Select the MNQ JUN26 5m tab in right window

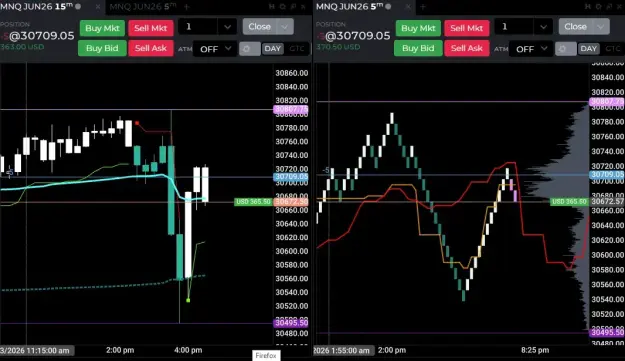(350, 6)
